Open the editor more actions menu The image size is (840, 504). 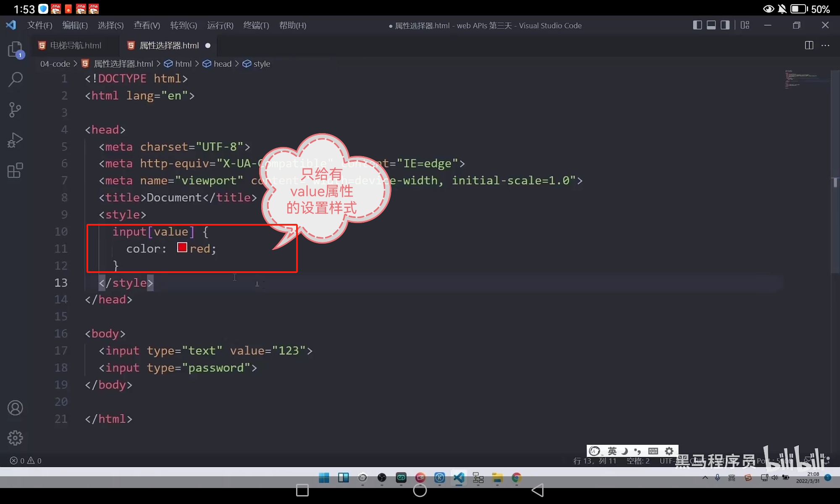click(825, 45)
